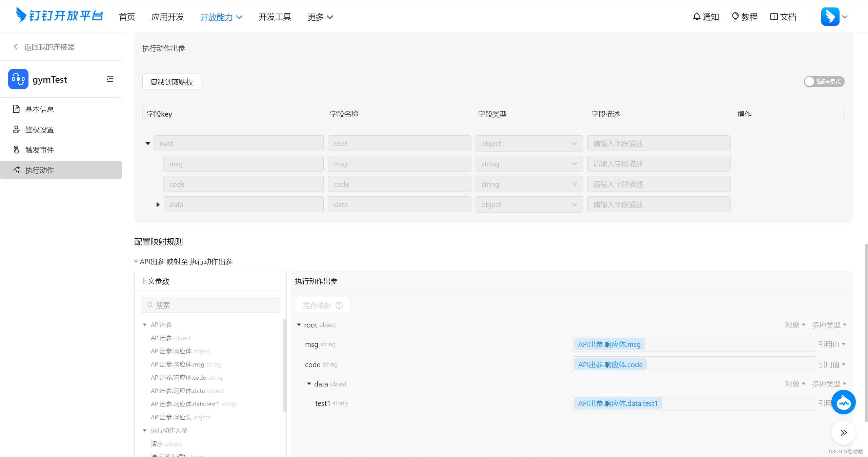
Task: Click the help question icon beside 推荐映射
Action: click(339, 305)
